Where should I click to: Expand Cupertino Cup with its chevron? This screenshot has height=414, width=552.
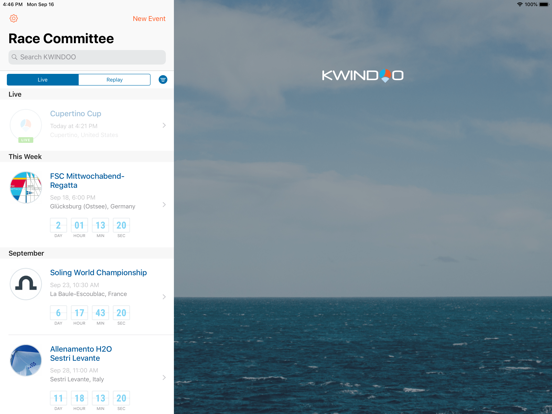pos(164,125)
